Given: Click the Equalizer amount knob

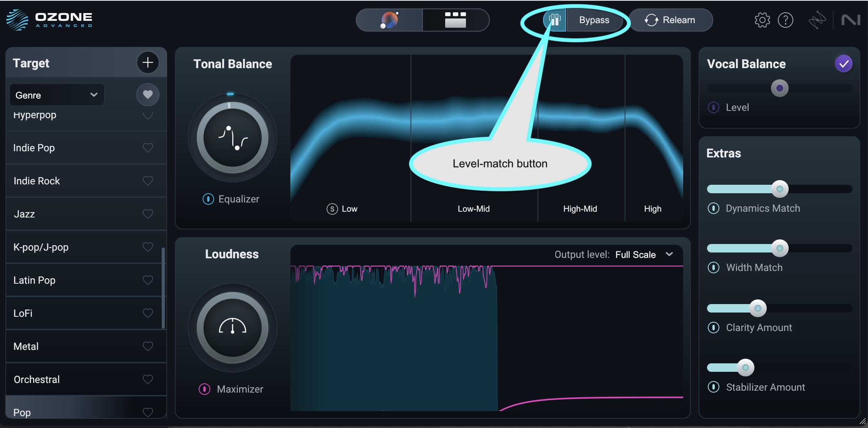Looking at the screenshot, I should pyautogui.click(x=232, y=137).
